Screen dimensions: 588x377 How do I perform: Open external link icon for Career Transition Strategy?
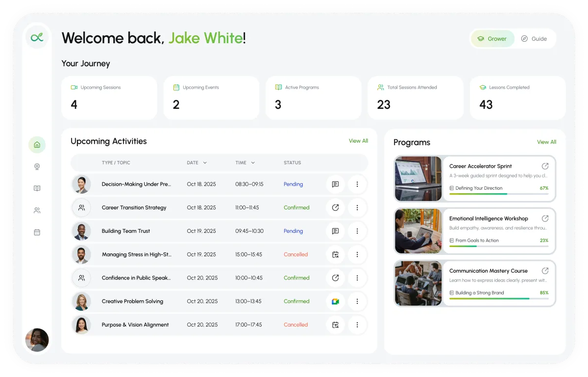(x=335, y=207)
